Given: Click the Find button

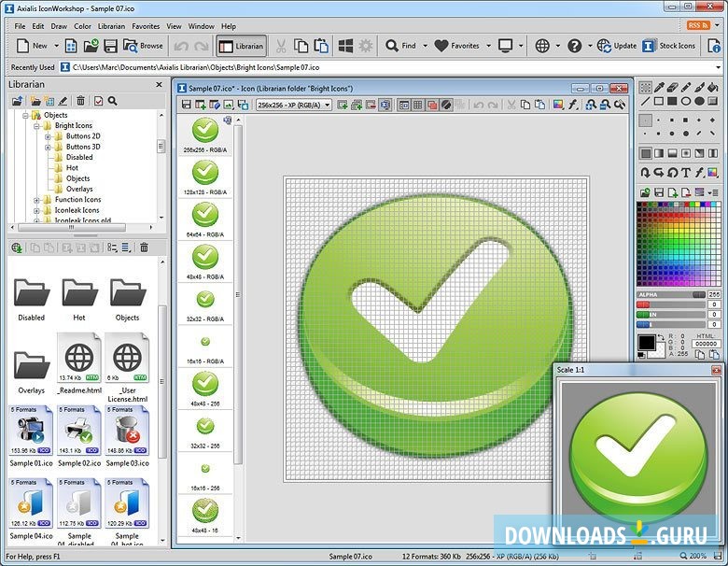Looking at the screenshot, I should [x=401, y=46].
